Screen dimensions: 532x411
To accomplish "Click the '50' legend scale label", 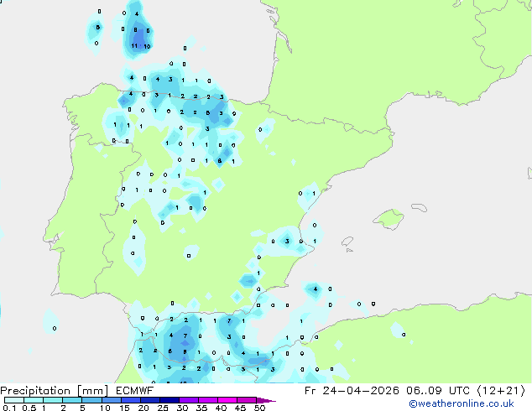I will 259,408.
